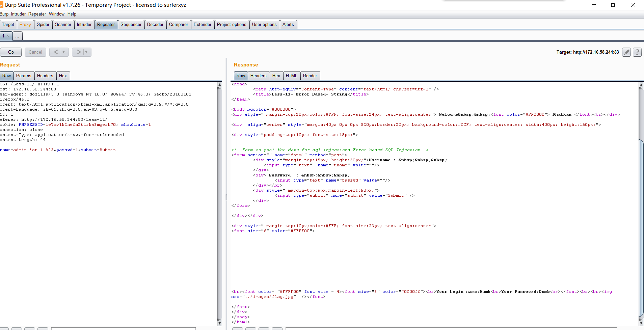Click the PHPSESSID cookie line in the request
The image size is (644, 330).
(76, 125)
